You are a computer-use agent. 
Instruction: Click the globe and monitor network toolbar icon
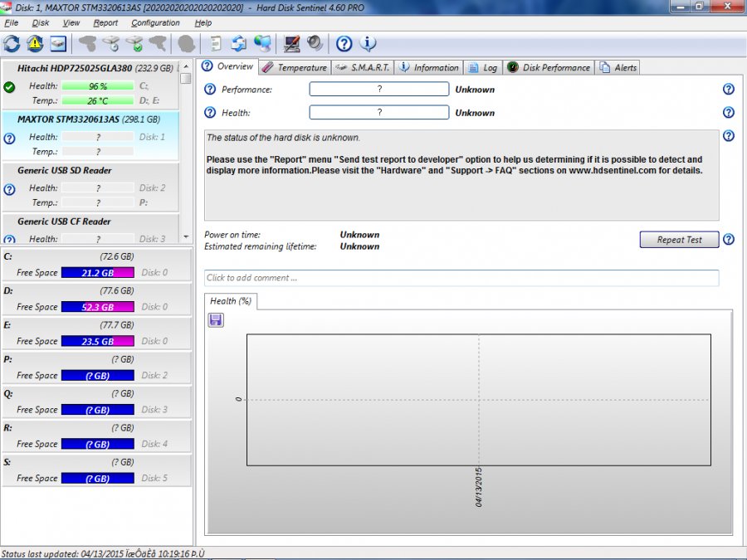click(262, 44)
